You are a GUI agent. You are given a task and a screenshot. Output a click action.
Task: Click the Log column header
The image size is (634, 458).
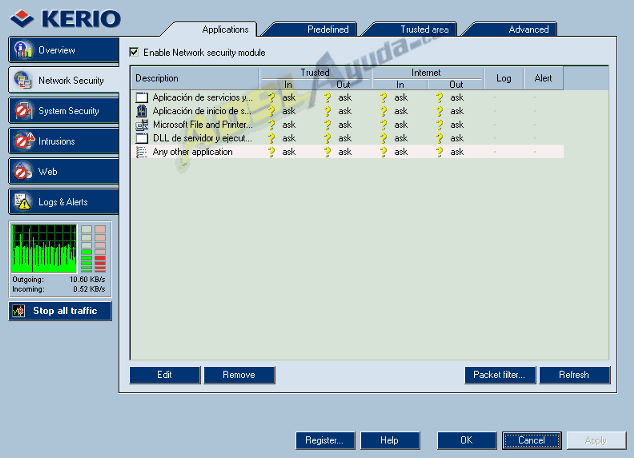pyautogui.click(x=504, y=78)
